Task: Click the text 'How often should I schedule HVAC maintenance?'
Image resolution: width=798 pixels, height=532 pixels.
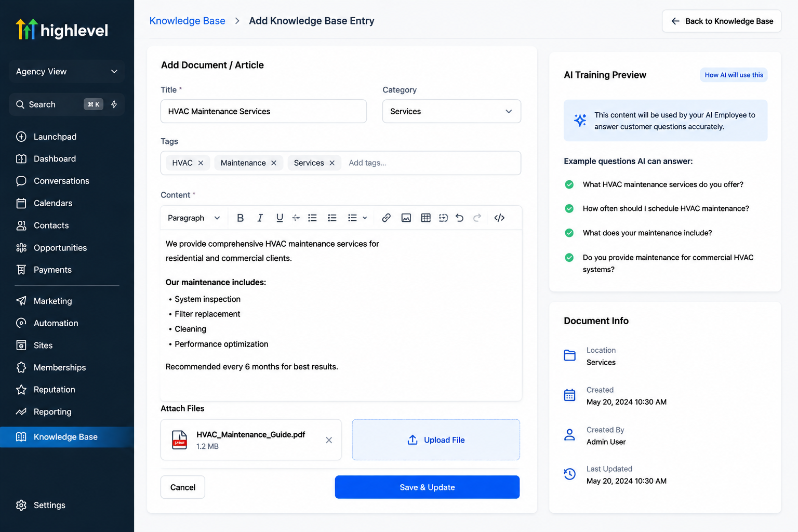Action: pos(666,209)
